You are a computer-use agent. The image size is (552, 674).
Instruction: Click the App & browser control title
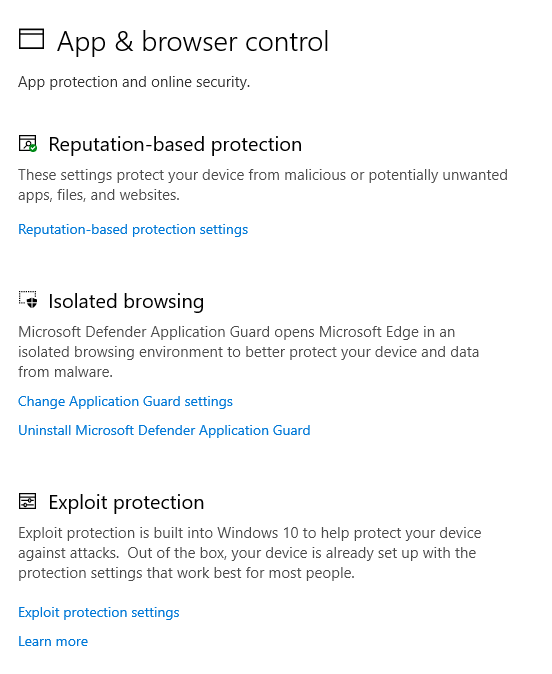(x=193, y=42)
